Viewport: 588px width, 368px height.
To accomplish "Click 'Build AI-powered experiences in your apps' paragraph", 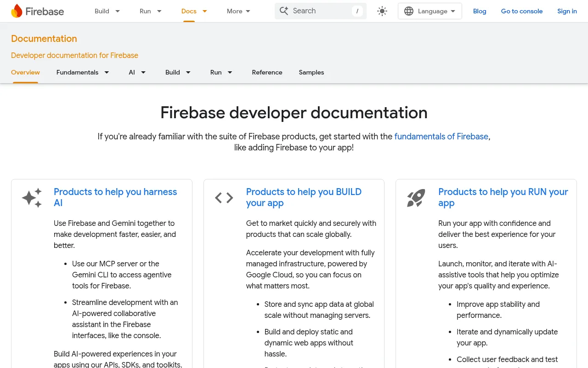I will click(118, 359).
